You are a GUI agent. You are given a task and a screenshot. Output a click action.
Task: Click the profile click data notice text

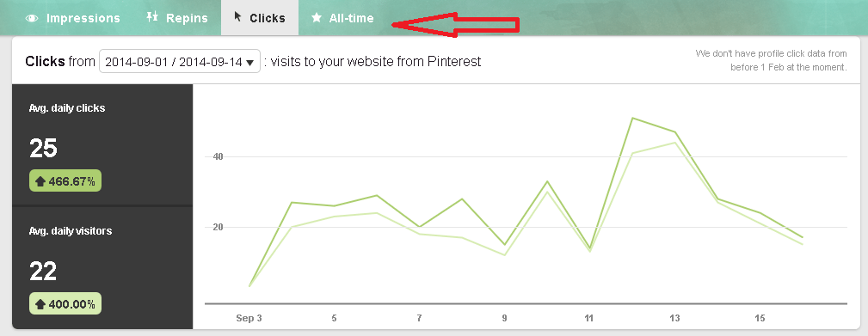[x=771, y=60]
